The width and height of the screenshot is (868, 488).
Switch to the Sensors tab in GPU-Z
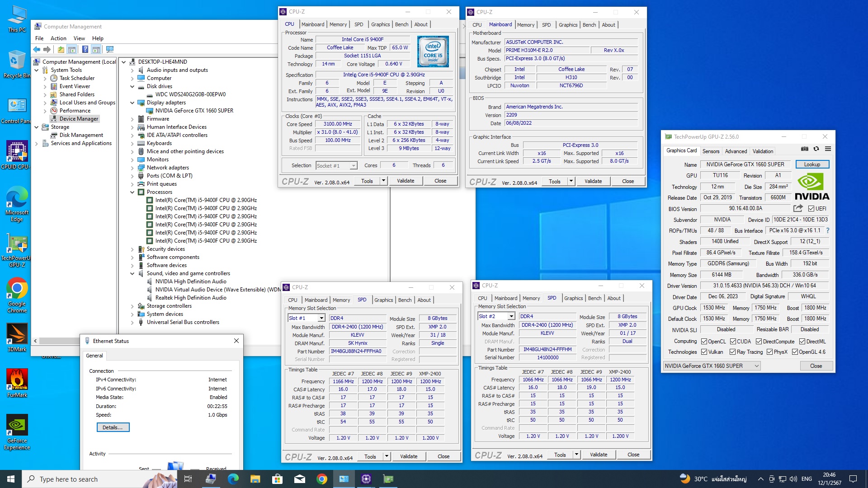(711, 151)
